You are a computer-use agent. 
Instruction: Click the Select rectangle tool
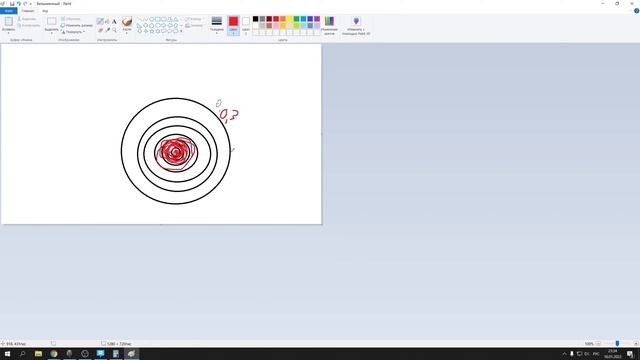pos(51,21)
